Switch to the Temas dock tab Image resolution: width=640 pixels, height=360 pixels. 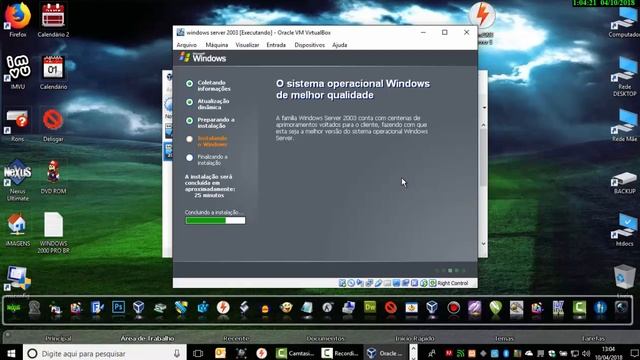point(504,338)
